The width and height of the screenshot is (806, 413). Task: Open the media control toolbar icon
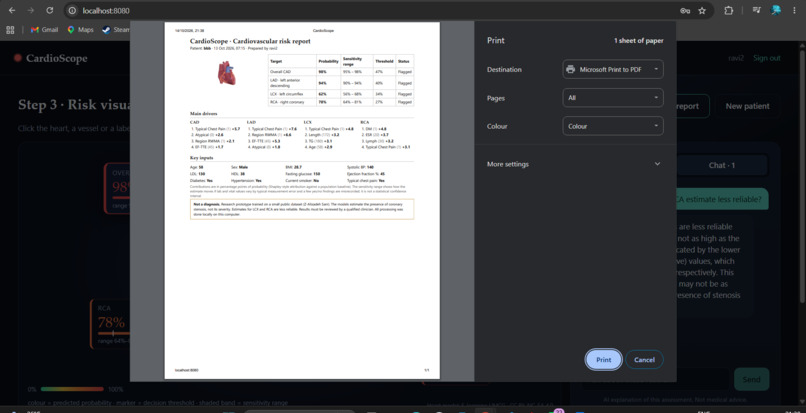(x=757, y=10)
